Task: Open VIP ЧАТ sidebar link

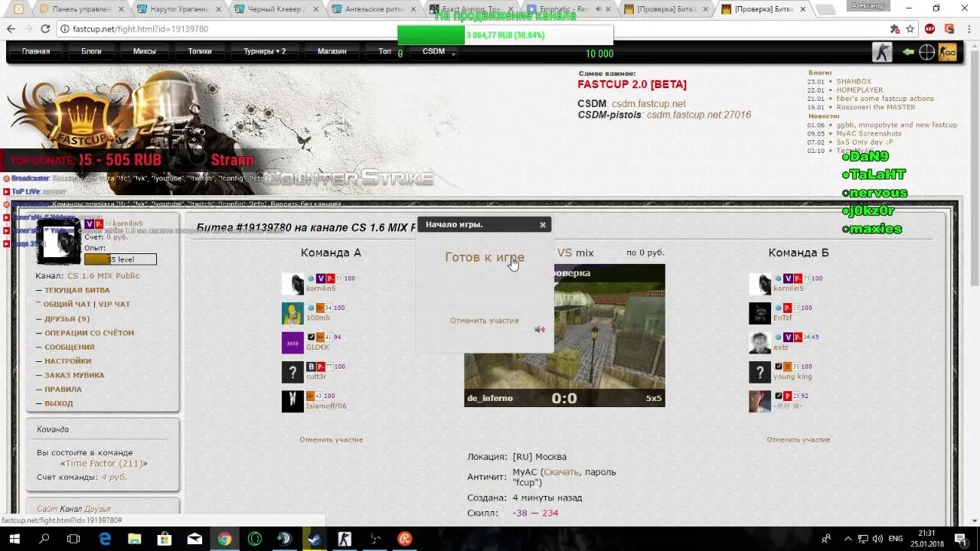Action: (114, 304)
